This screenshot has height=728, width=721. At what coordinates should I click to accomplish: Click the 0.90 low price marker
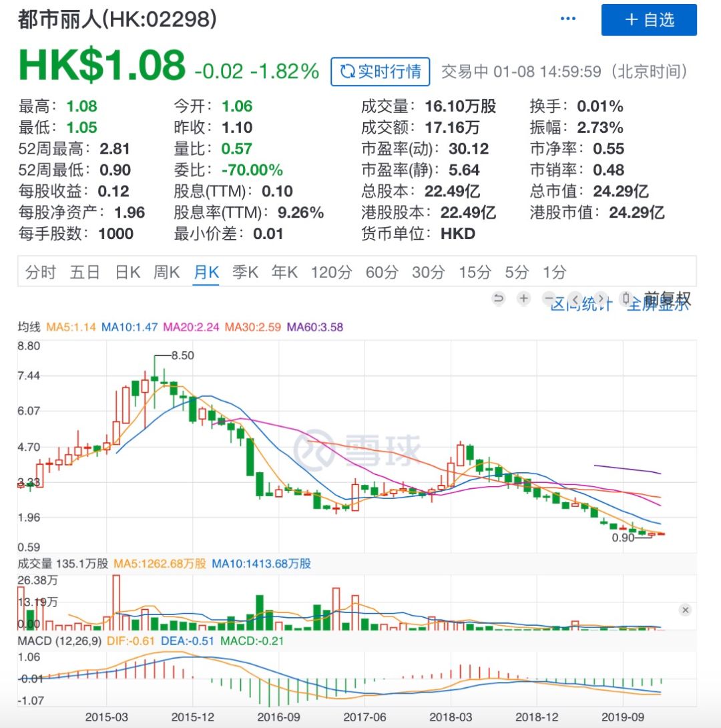[623, 538]
